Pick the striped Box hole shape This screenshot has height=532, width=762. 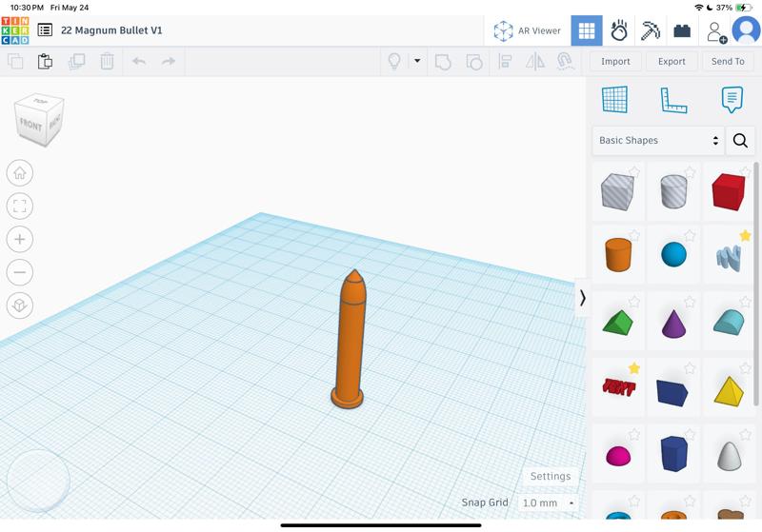click(617, 191)
